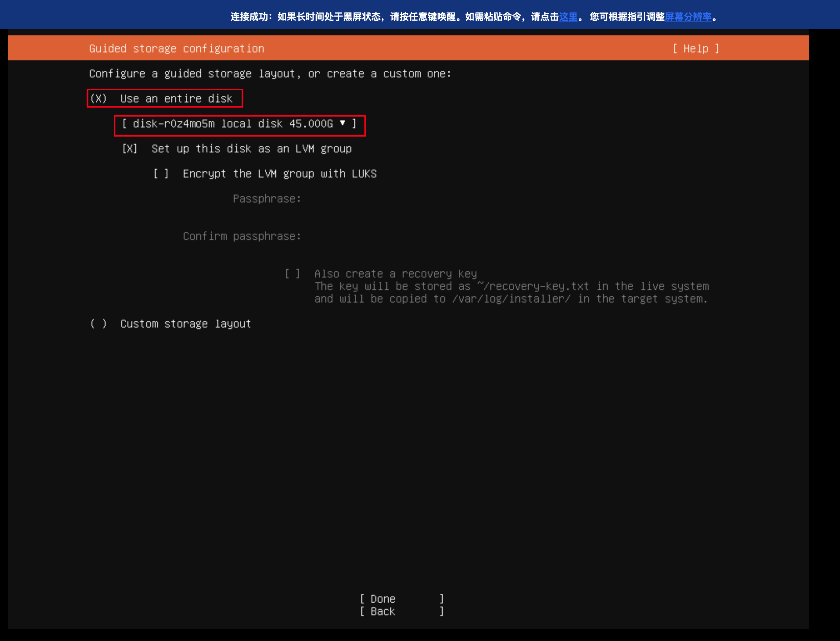Click the '这里' paste command link
840x641 pixels.
[568, 17]
